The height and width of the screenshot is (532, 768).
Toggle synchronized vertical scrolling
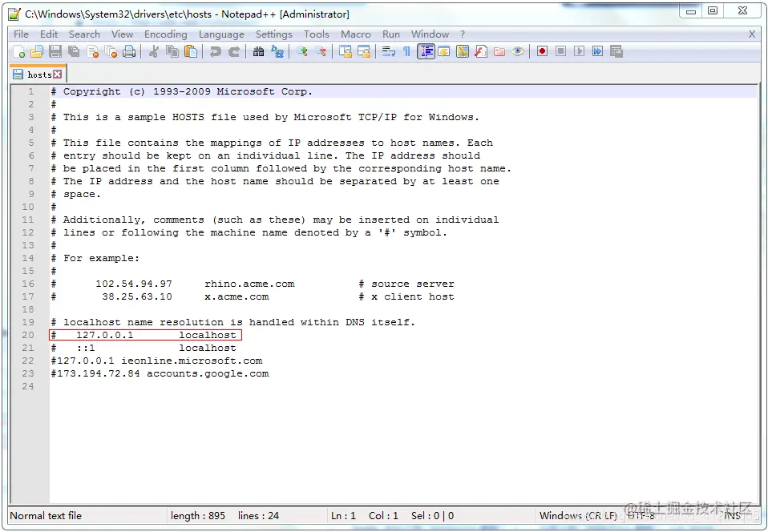[346, 51]
